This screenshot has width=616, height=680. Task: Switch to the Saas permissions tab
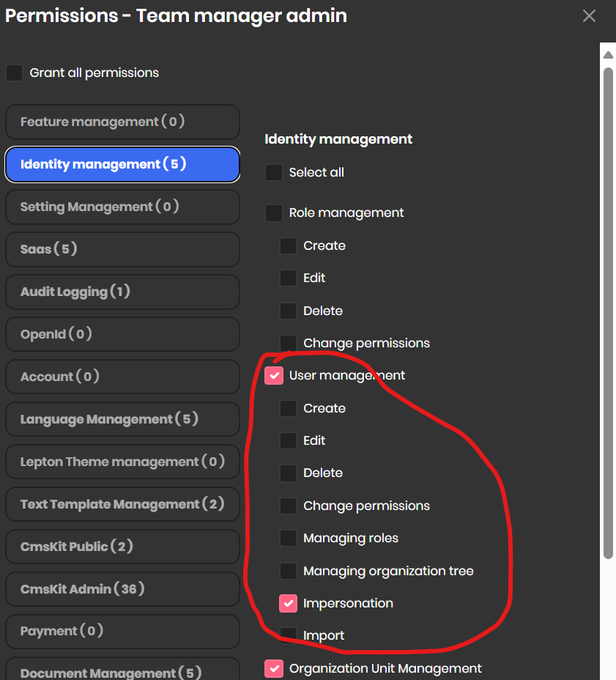122,250
